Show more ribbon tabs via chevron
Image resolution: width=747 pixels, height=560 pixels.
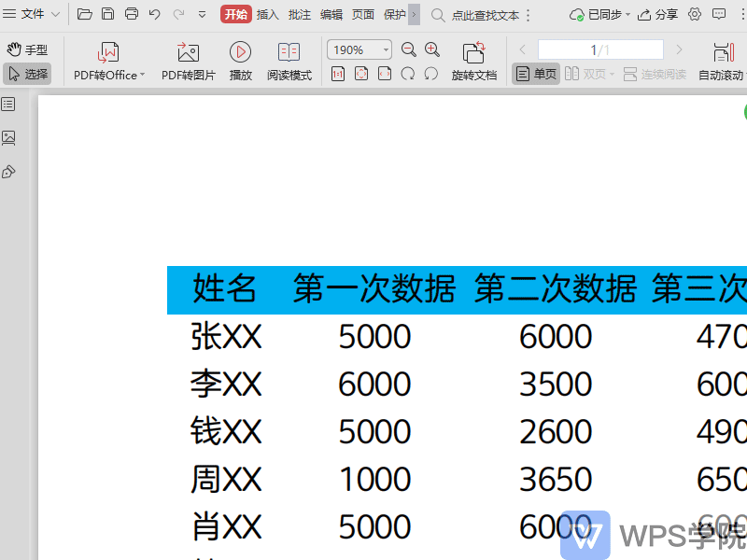[414, 15]
